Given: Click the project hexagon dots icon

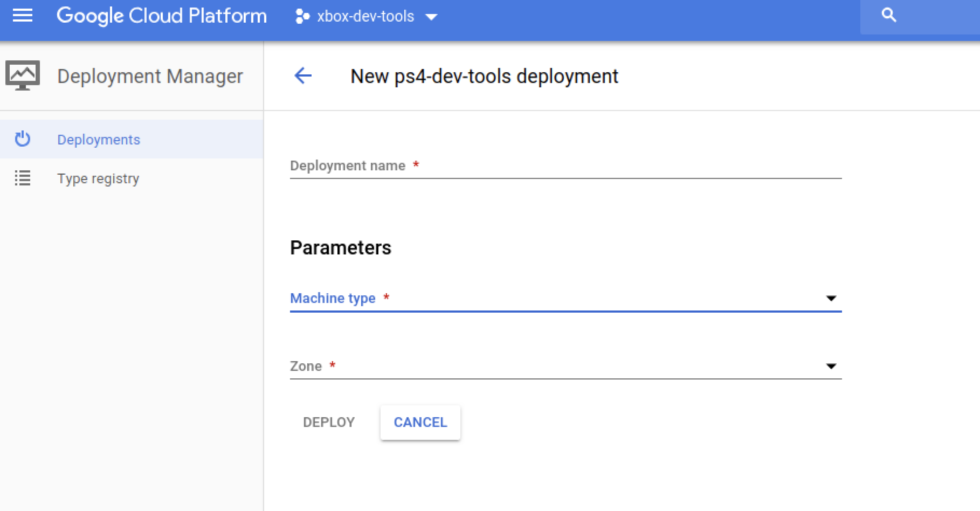Looking at the screenshot, I should tap(302, 16).
